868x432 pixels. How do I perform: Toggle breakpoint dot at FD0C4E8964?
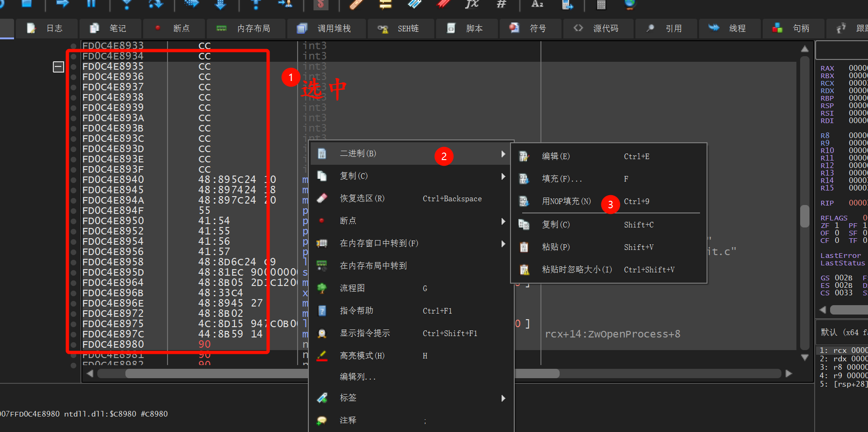tap(73, 283)
